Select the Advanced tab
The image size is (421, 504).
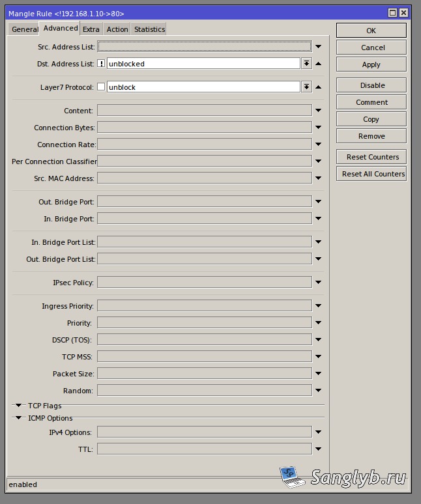(x=60, y=28)
